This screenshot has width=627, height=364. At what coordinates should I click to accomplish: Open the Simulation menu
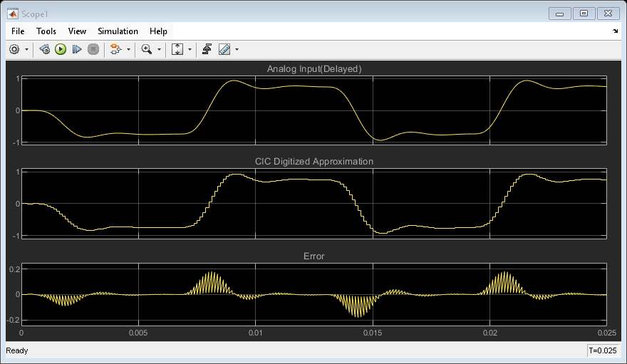click(x=118, y=31)
